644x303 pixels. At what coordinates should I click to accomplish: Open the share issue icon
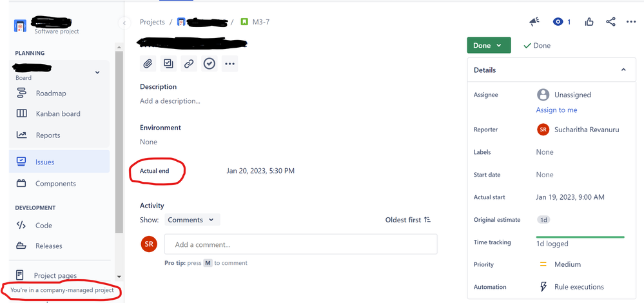pos(610,22)
